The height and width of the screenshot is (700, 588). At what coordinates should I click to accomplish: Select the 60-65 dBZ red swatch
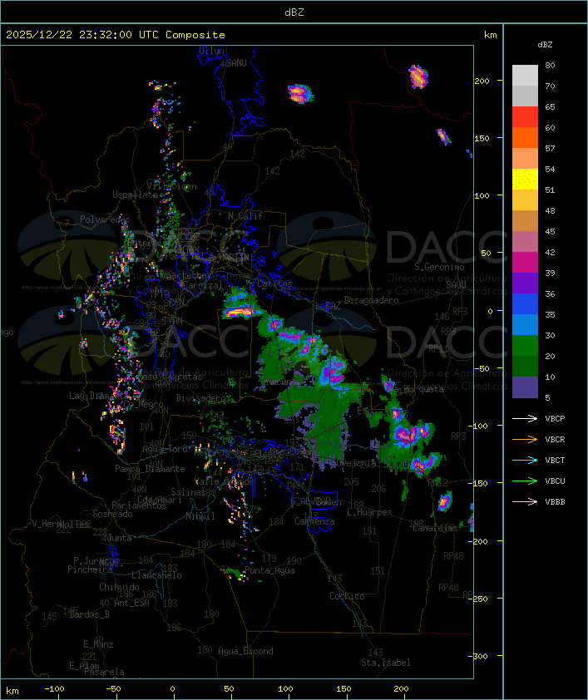tap(525, 117)
